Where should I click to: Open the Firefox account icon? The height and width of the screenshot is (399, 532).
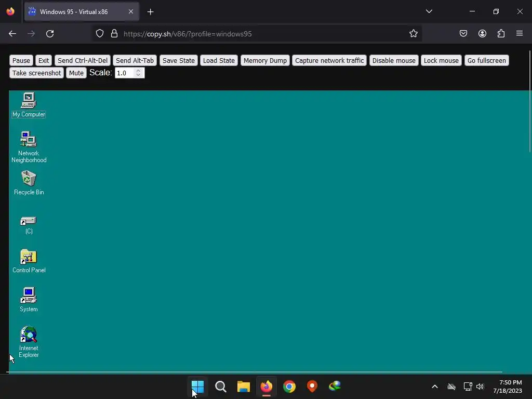482,34
